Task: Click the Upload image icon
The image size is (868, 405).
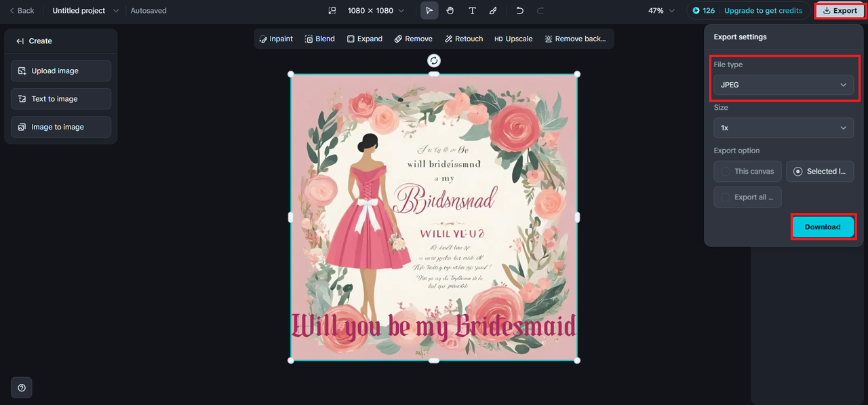Action: point(22,71)
